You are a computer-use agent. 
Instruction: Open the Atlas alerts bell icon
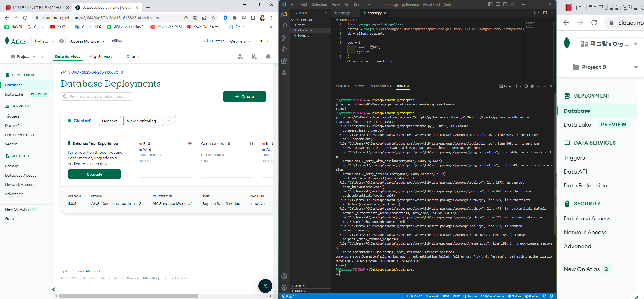(x=268, y=56)
